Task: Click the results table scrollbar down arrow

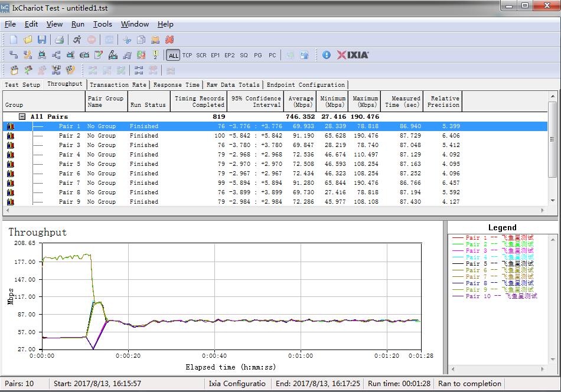Action: (553, 201)
